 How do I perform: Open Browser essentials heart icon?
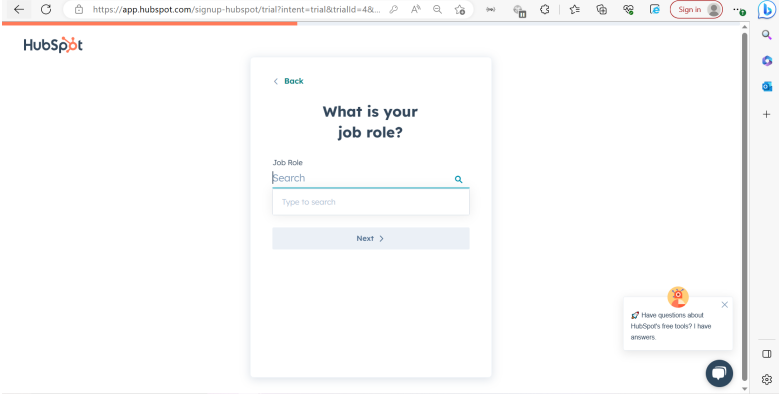[x=628, y=9]
